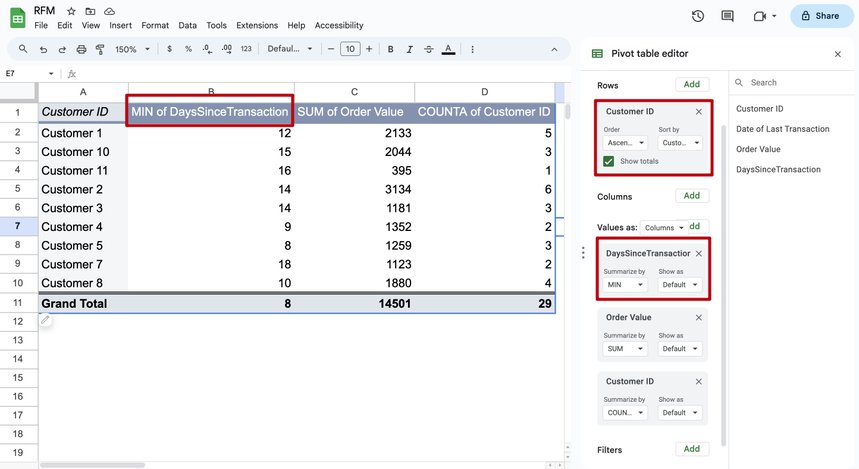Toggle bold formatting

[391, 49]
